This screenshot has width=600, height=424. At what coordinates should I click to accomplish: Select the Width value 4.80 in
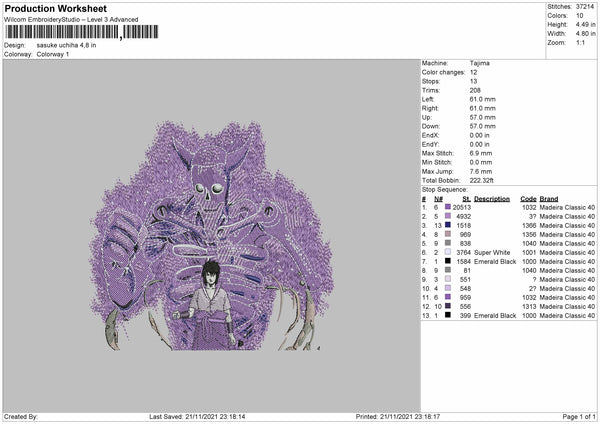pos(585,34)
